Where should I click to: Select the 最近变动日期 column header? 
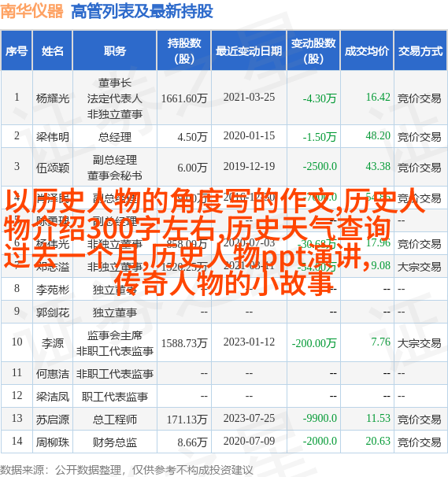point(249,51)
